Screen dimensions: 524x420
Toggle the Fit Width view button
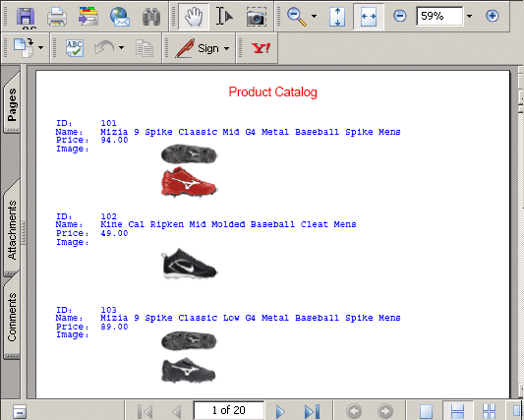click(x=369, y=16)
